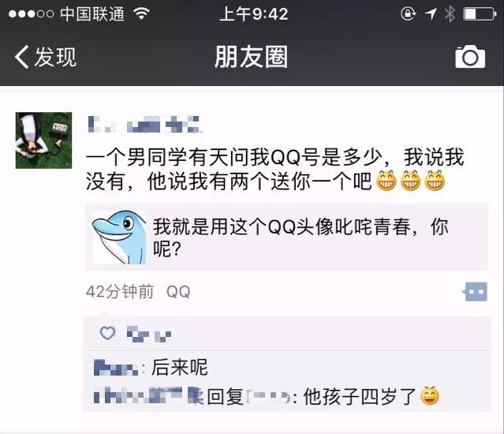The image size is (504, 434).
Task: Open poster's profile avatar photo
Action: click(43, 140)
